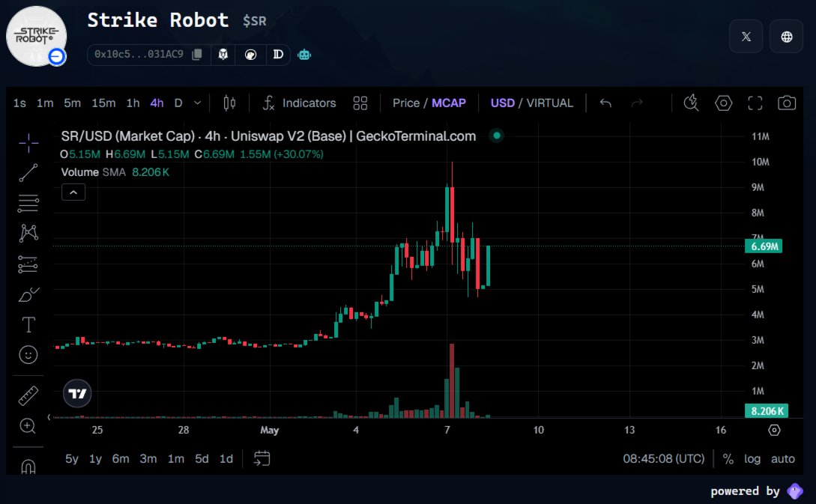Screen dimensions: 816x504
Task: Select VIRTUAL as quote currency
Action: (x=549, y=103)
